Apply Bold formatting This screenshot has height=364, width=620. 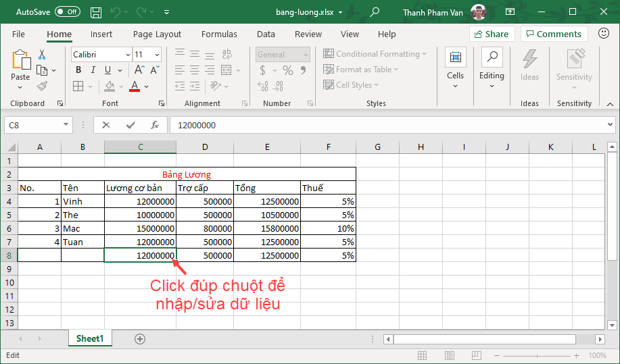tap(78, 70)
